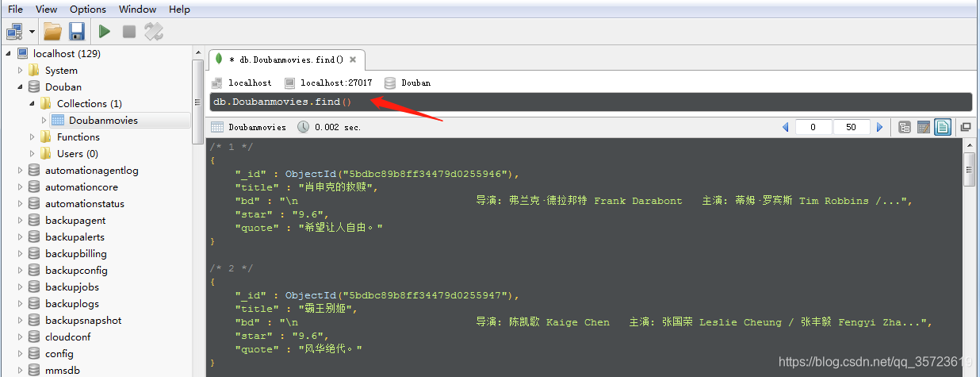Image resolution: width=980 pixels, height=377 pixels.
Task: Click the Collections (1) folder icon
Action: 45,103
